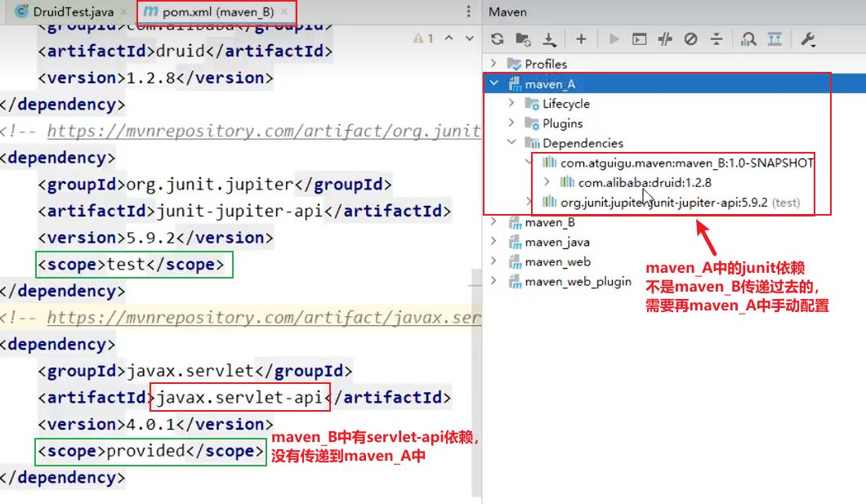The height and width of the screenshot is (504, 866).
Task: Open Maven settings wrench icon
Action: coord(807,39)
